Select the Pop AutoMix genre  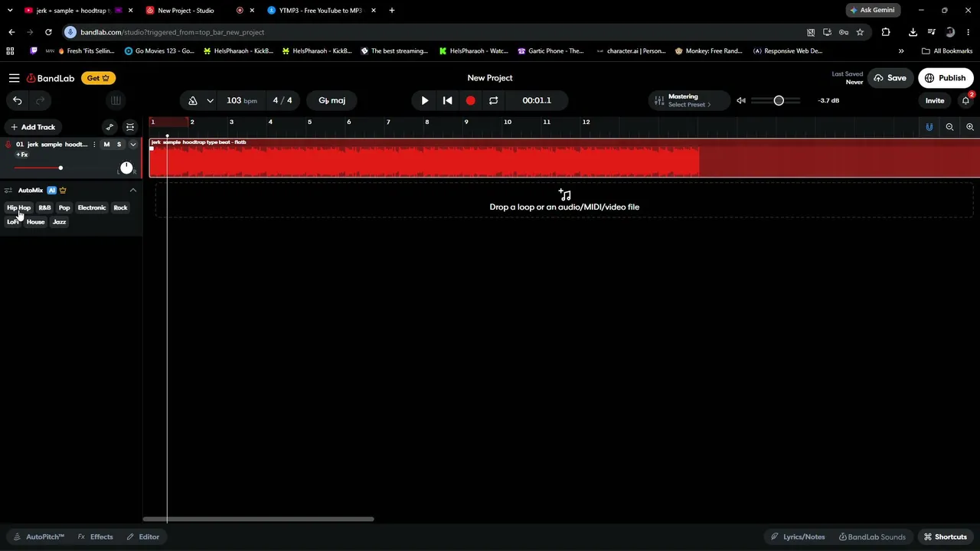64,207
